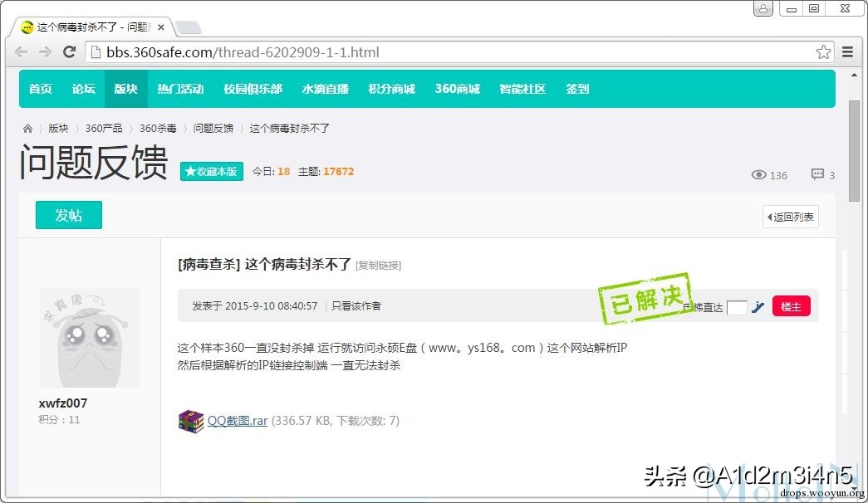
Task: Click the 积分：11 points text
Action: tap(59, 420)
